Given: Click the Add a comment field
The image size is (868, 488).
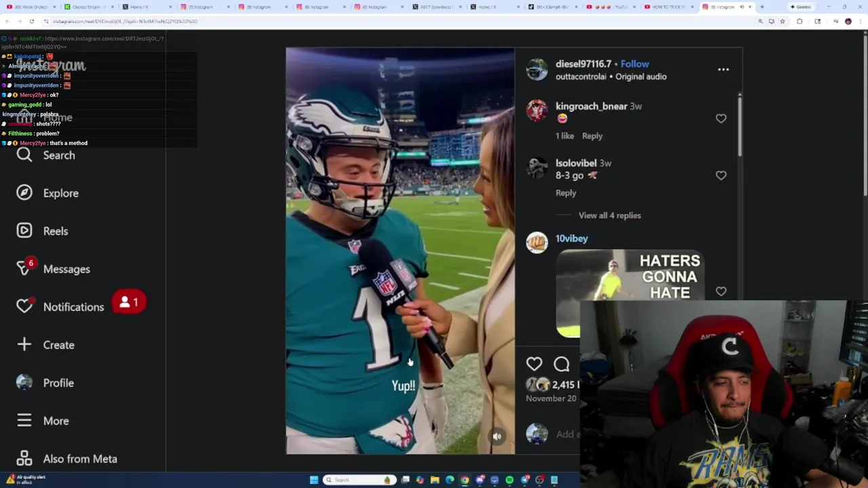Looking at the screenshot, I should pos(568,434).
